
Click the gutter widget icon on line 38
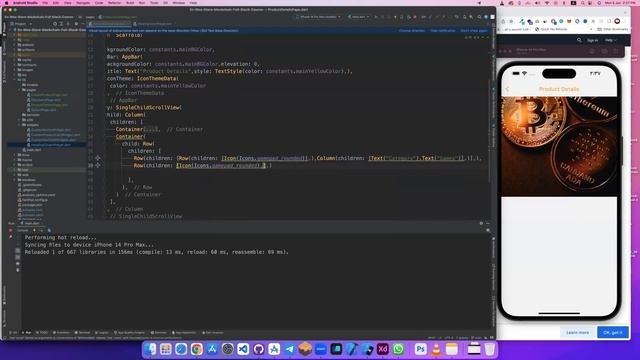coord(98,165)
